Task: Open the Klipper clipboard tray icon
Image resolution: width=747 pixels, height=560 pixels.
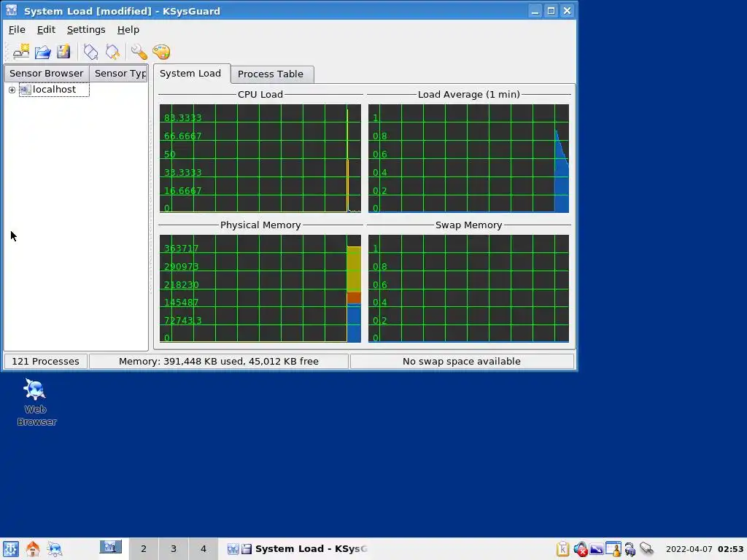Action: tap(562, 549)
